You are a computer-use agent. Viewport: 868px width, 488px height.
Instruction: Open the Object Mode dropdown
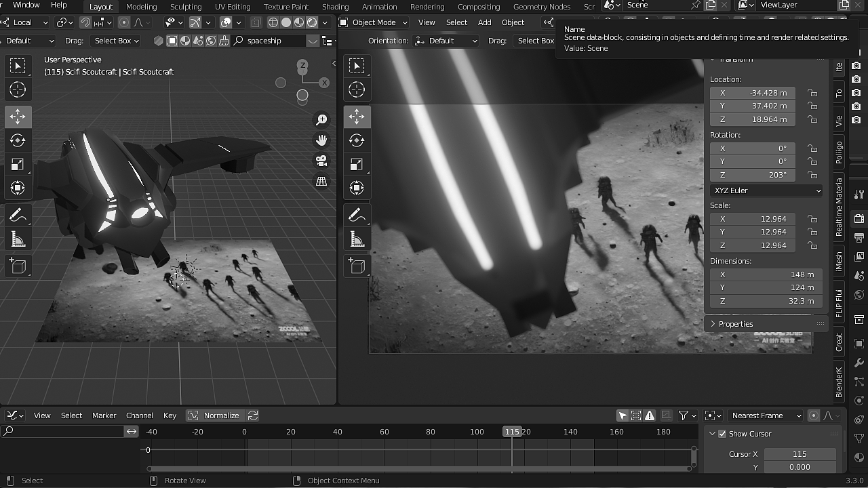pos(374,22)
